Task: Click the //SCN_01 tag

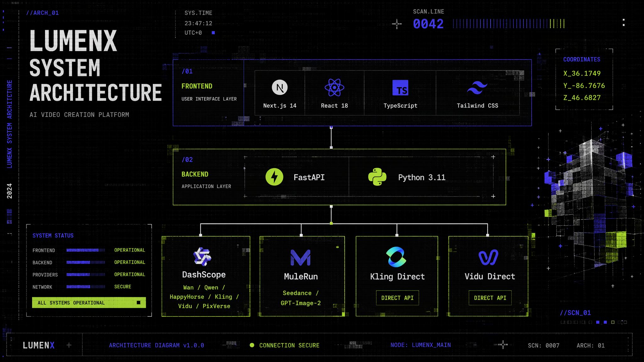Action: (x=575, y=313)
